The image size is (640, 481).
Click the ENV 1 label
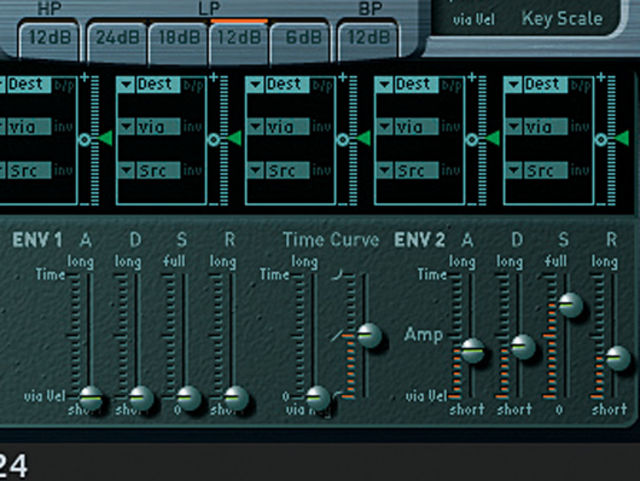37,240
